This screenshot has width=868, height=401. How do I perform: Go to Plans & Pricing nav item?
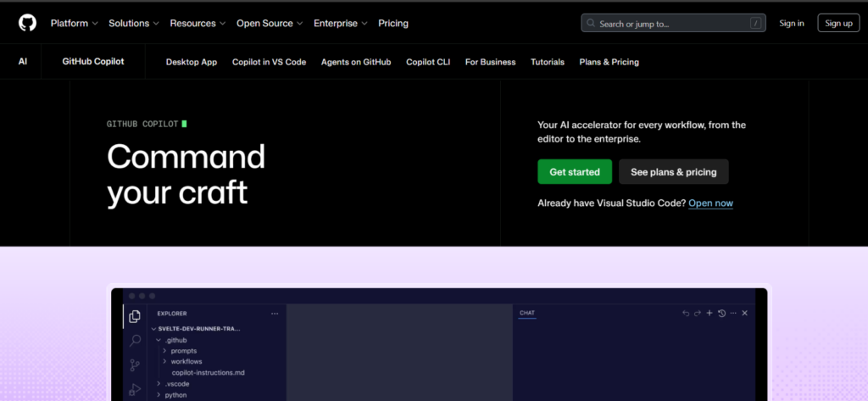609,62
